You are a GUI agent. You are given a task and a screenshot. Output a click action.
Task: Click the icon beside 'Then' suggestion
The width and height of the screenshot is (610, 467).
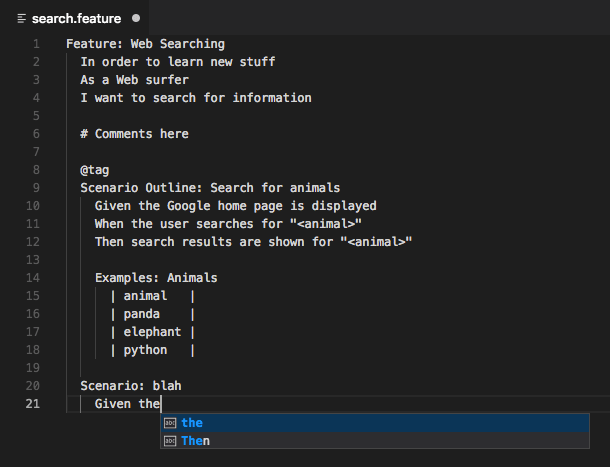[x=170, y=441]
